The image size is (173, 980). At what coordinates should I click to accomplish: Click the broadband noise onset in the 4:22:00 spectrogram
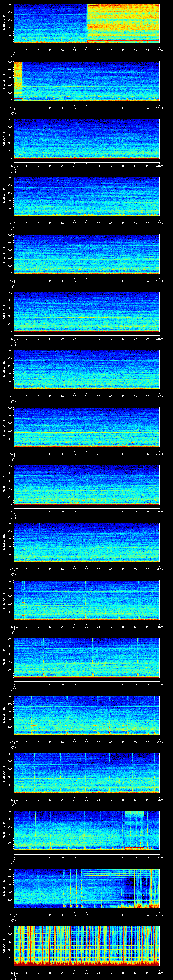point(87,23)
